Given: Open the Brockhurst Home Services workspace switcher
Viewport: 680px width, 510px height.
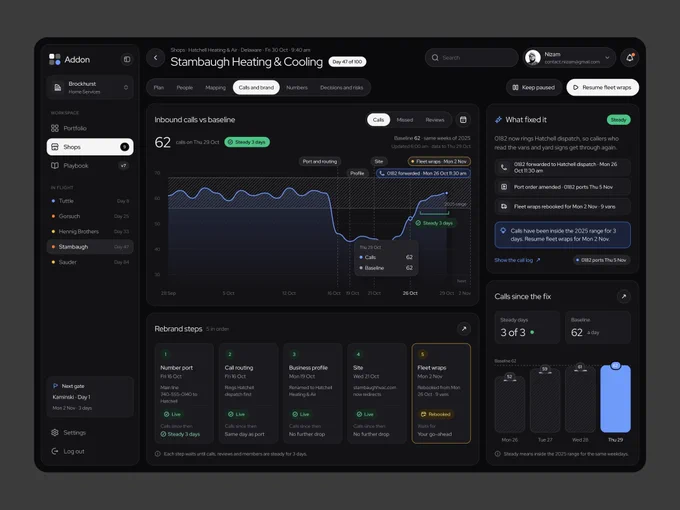Looking at the screenshot, I should point(90,88).
